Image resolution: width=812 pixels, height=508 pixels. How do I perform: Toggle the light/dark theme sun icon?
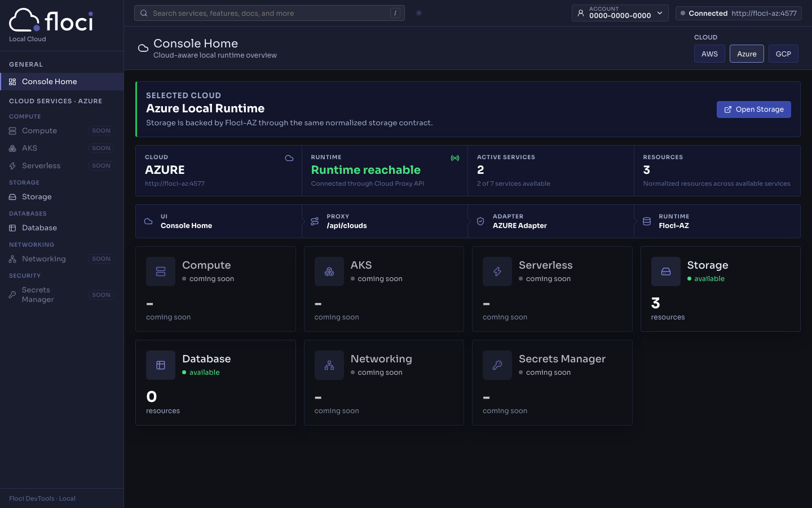click(419, 13)
